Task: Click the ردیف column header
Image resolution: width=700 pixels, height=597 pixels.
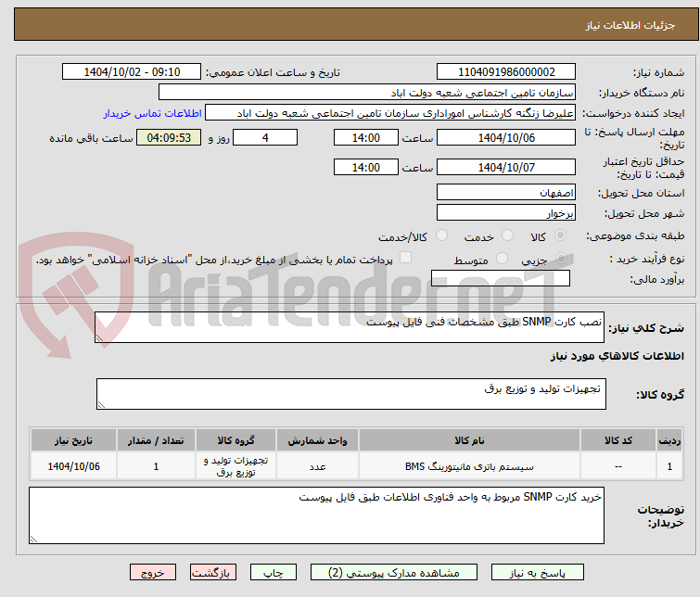Action: 669,440
